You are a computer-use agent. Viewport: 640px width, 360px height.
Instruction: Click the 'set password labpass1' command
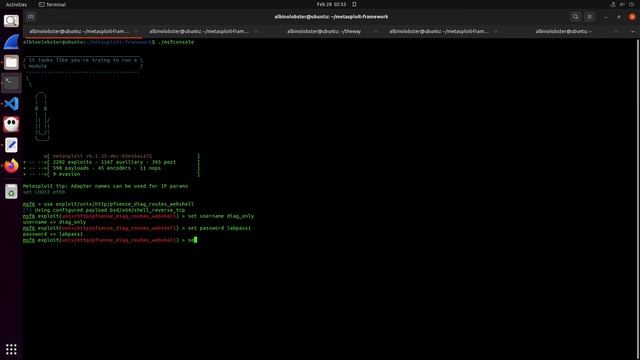coord(219,228)
